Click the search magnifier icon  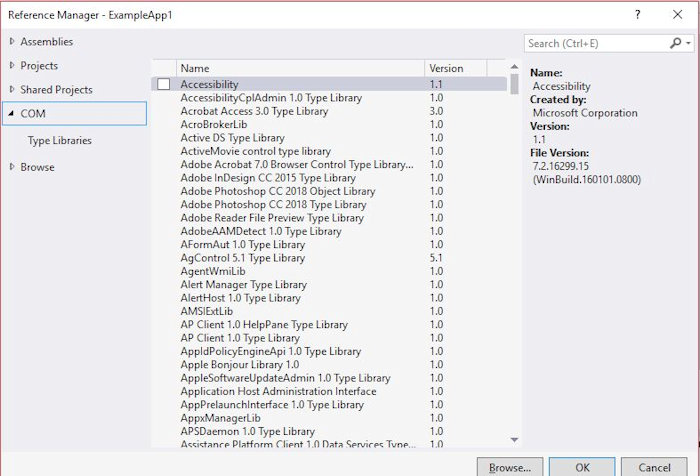pos(675,43)
